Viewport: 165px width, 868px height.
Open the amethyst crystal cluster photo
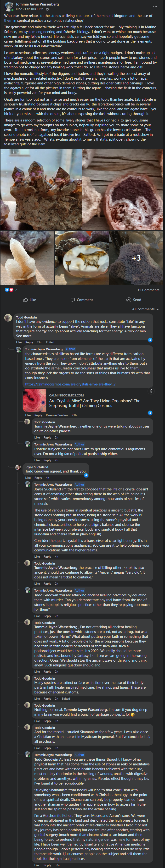click(41, 190)
